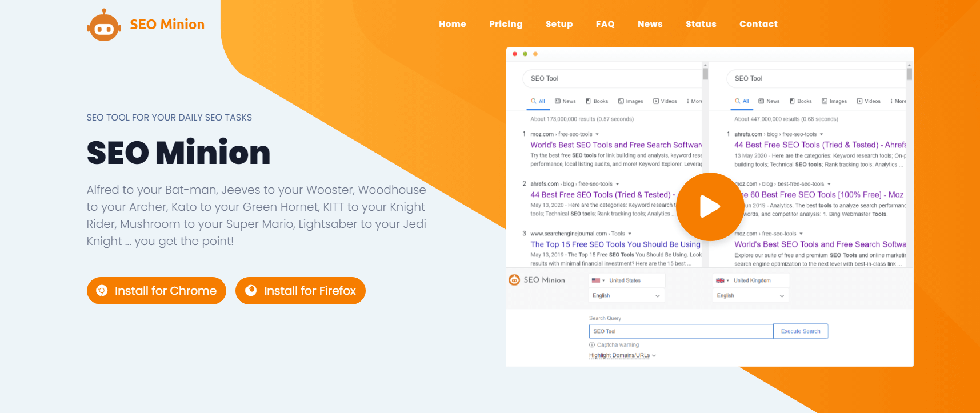The width and height of the screenshot is (980, 413).
Task: Check the Status page link
Action: tap(701, 24)
